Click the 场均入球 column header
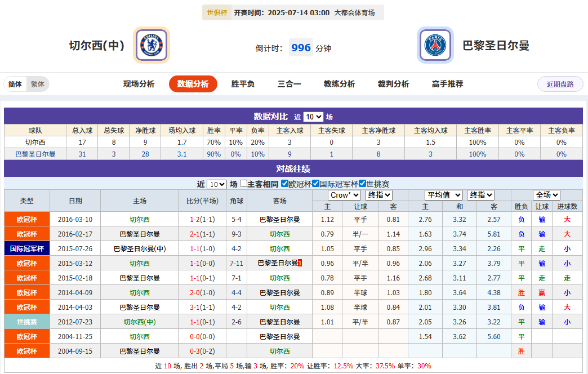This screenshot has height=374, width=588. pyautogui.click(x=182, y=131)
